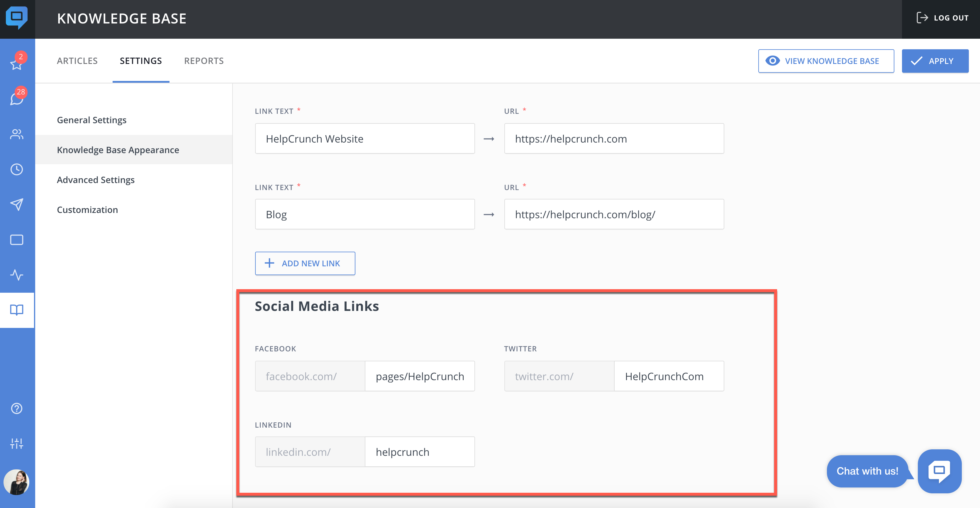Edit the https://helpcrunch.com URL field
Viewport: 980px width, 508px height.
[x=614, y=138]
